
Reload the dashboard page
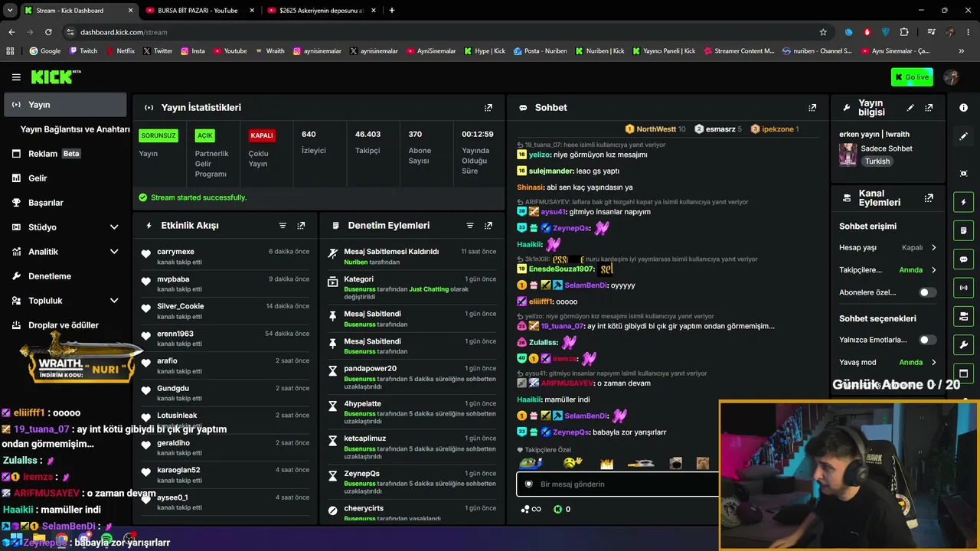pyautogui.click(x=48, y=32)
